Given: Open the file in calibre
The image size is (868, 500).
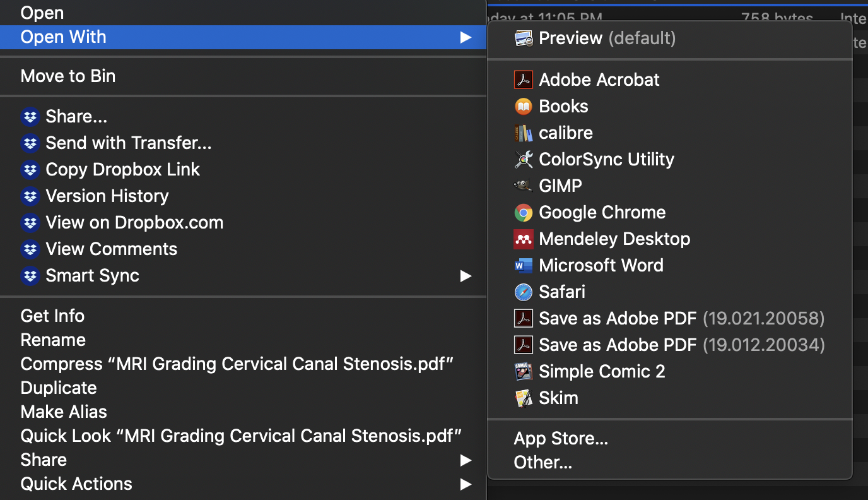Looking at the screenshot, I should tap(565, 133).
